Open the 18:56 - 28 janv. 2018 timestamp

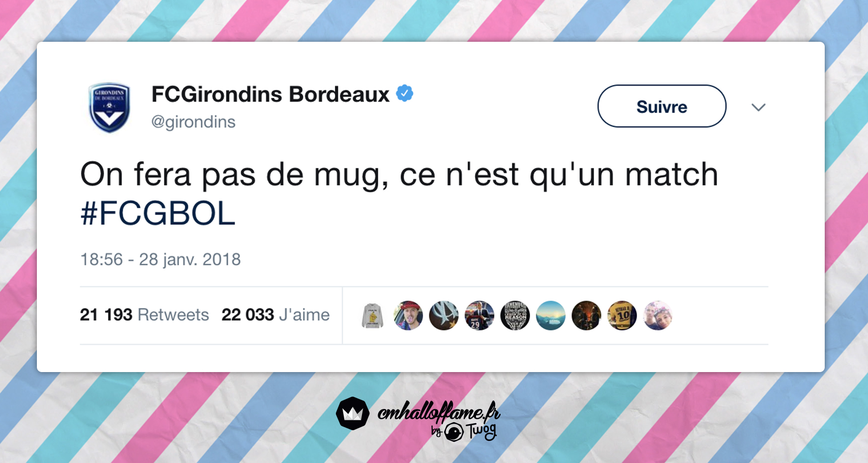[160, 259]
